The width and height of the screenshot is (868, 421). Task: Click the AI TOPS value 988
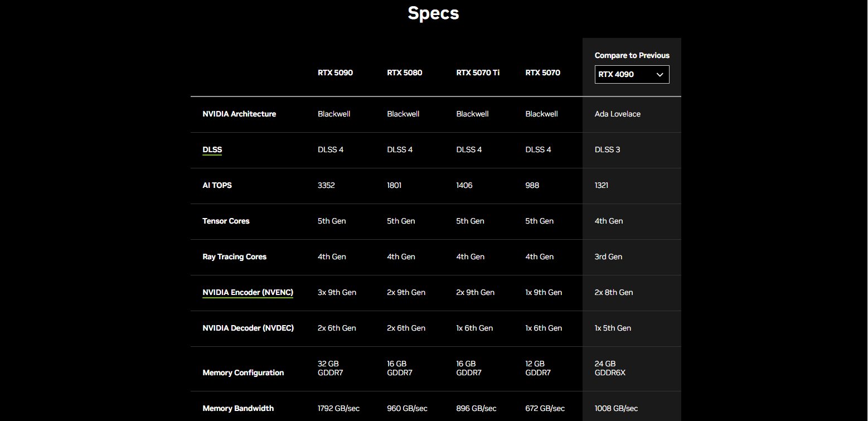532,185
